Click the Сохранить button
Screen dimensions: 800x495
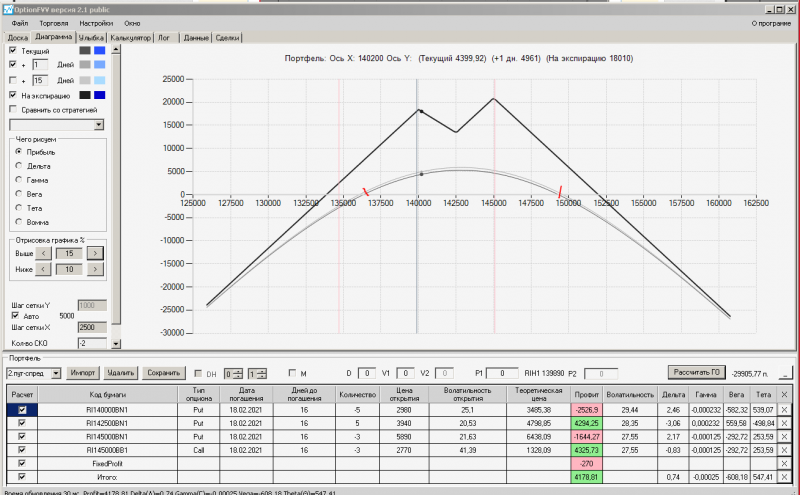164,373
